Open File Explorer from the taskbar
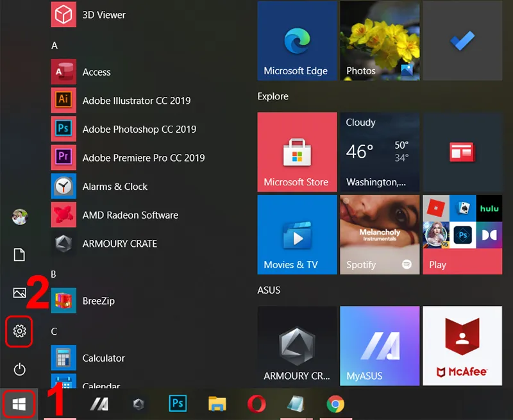 click(x=217, y=404)
